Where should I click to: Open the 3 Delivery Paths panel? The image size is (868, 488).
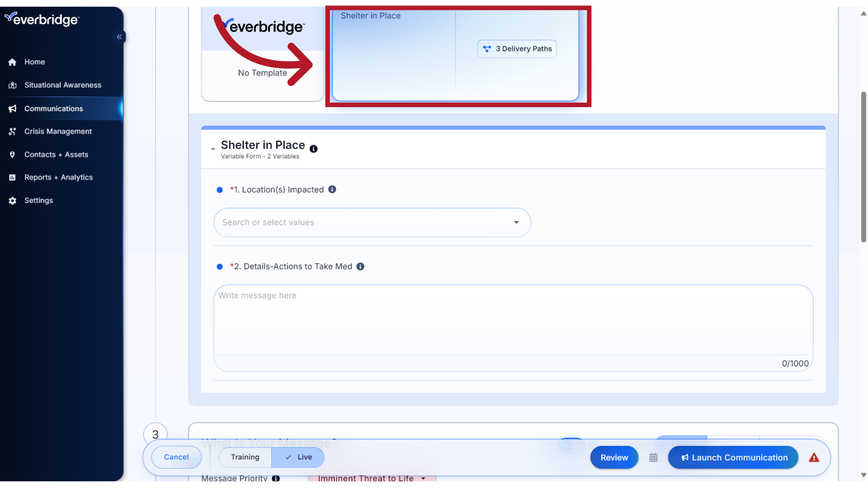[x=517, y=48]
